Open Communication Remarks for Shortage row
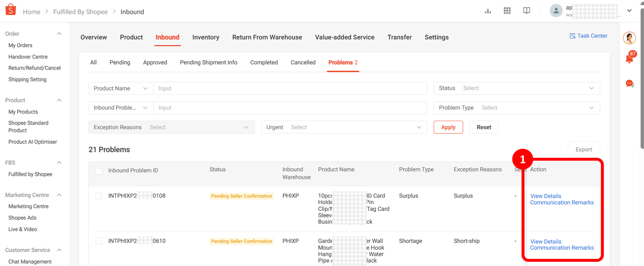 (x=562, y=248)
